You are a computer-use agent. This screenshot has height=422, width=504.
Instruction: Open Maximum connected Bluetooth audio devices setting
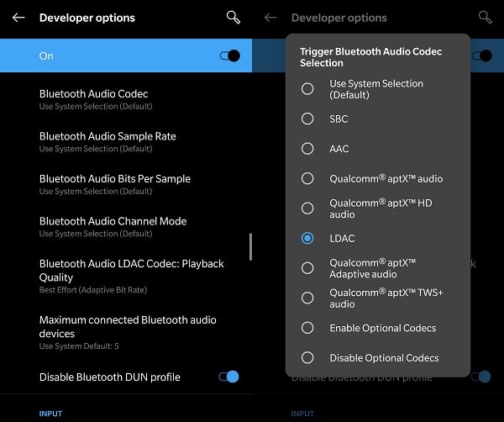tap(126, 332)
